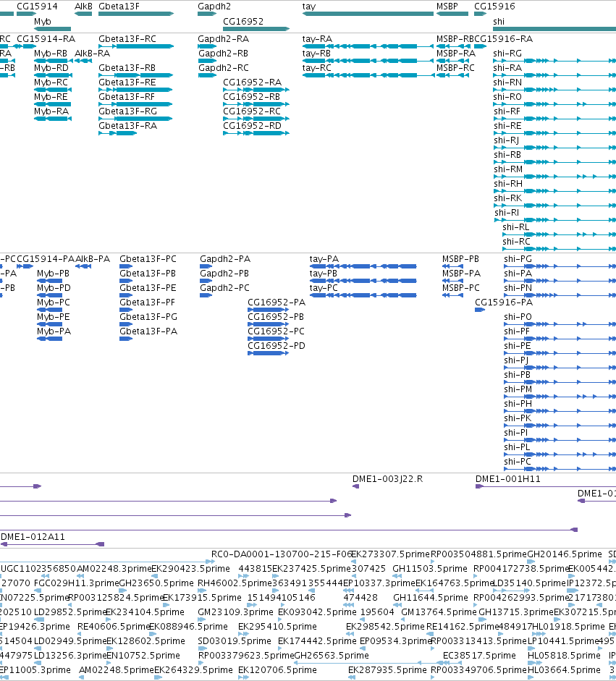Click protein label shi-PO
The image size is (616, 681).
click(518, 317)
